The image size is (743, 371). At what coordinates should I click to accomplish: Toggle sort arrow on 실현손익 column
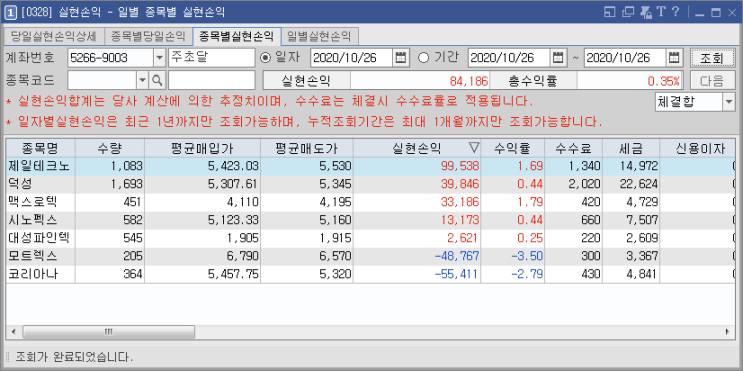coord(473,148)
